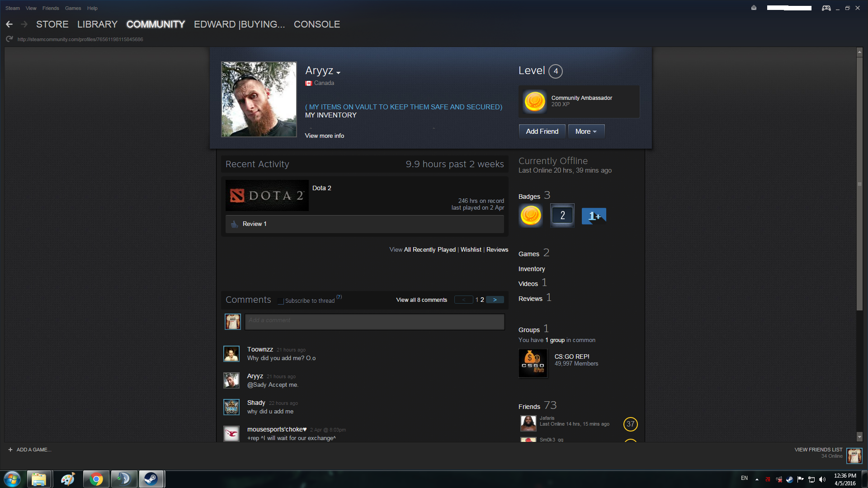
Task: Launch Google Chrome from the taskbar
Action: tap(96, 479)
